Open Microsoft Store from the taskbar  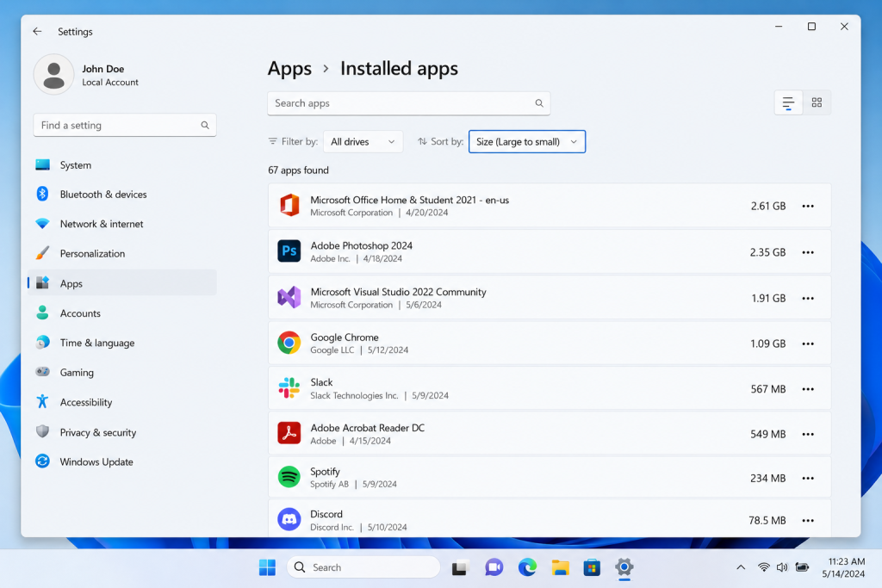pyautogui.click(x=592, y=567)
